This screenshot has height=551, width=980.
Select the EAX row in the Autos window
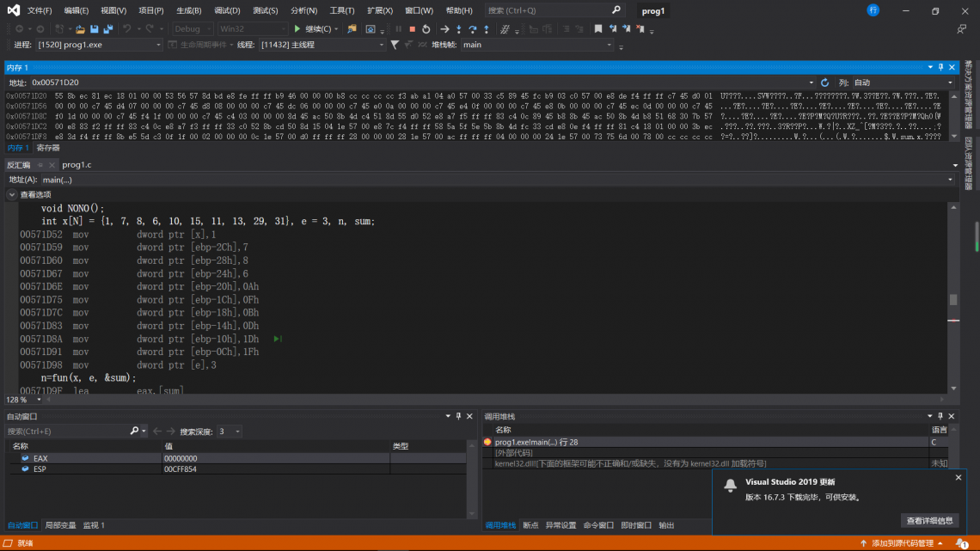(237, 458)
